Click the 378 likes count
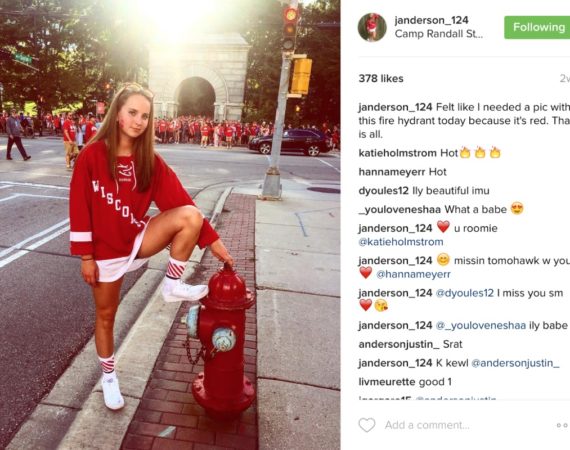570x450 pixels. 381,79
